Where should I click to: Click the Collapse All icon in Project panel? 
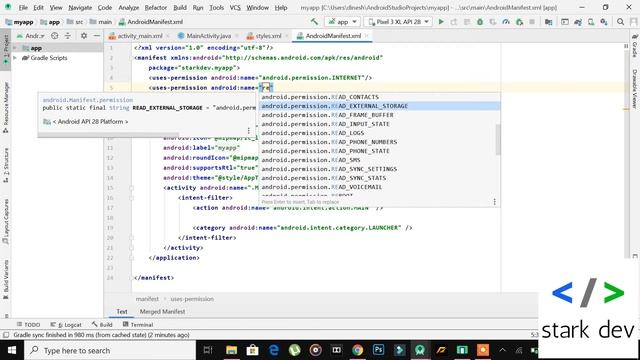click(x=68, y=36)
